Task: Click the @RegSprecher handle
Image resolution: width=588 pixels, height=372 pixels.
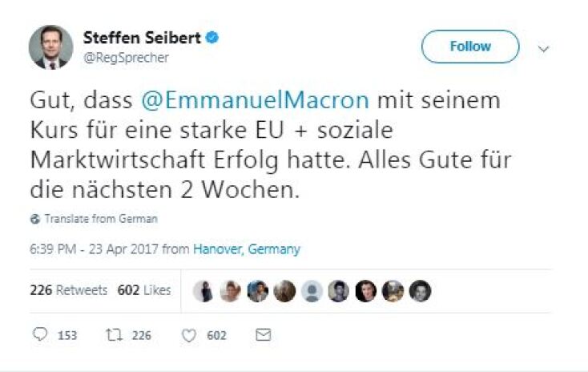Action: 127,58
